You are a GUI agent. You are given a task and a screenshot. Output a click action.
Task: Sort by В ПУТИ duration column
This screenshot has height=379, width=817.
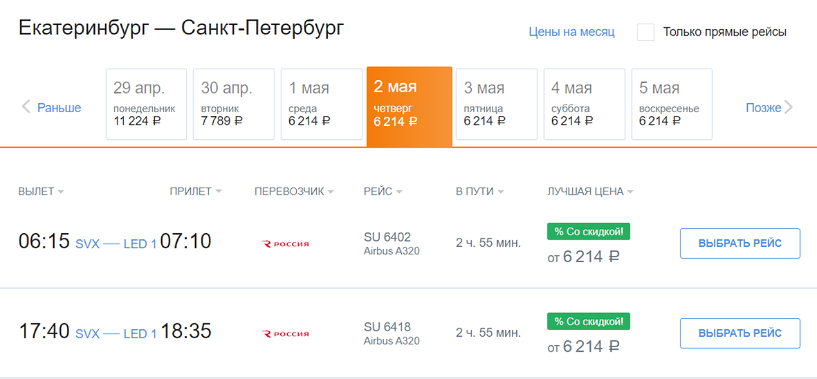click(479, 191)
